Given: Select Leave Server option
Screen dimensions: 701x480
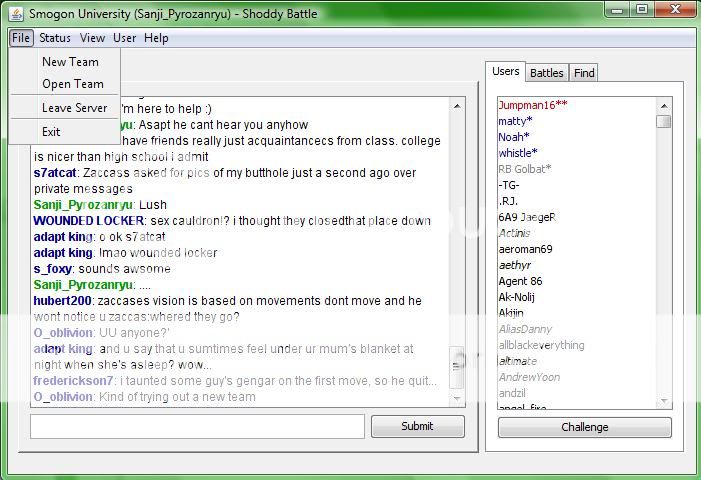Looking at the screenshot, I should pos(74,108).
